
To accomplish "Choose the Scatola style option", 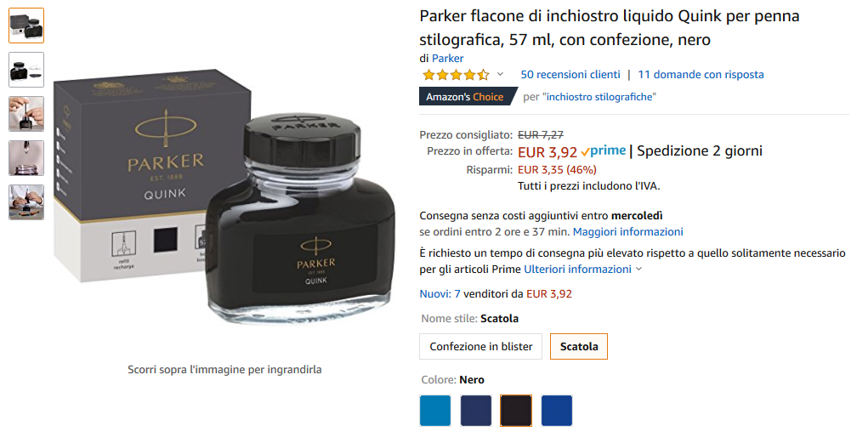I will (x=578, y=347).
